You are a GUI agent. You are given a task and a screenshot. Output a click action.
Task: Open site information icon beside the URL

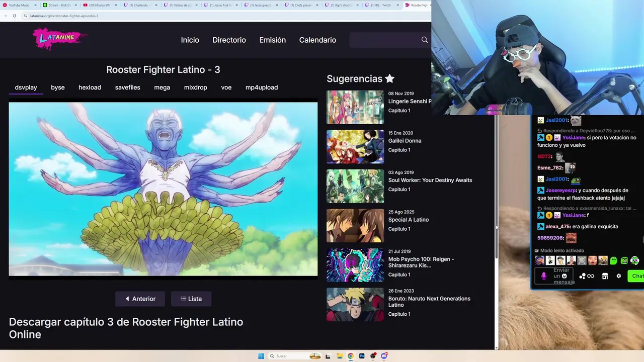click(25, 16)
